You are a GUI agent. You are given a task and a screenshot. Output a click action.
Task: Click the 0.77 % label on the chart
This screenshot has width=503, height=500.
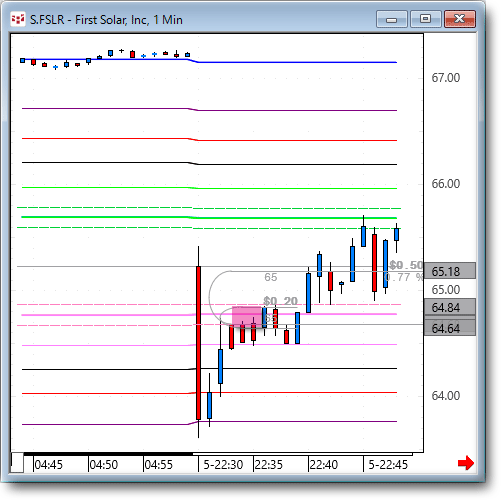tap(404, 277)
